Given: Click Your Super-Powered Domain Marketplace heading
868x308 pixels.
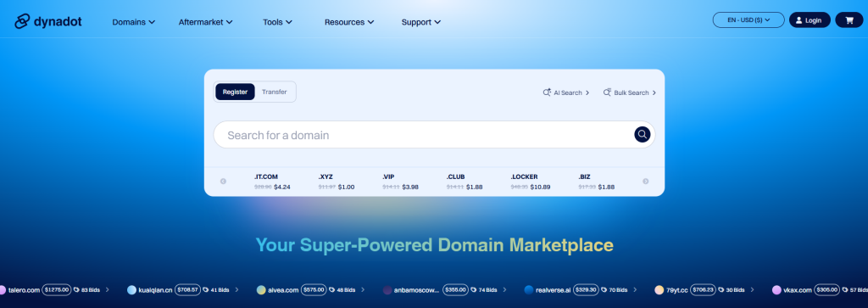Looking at the screenshot, I should (x=435, y=245).
